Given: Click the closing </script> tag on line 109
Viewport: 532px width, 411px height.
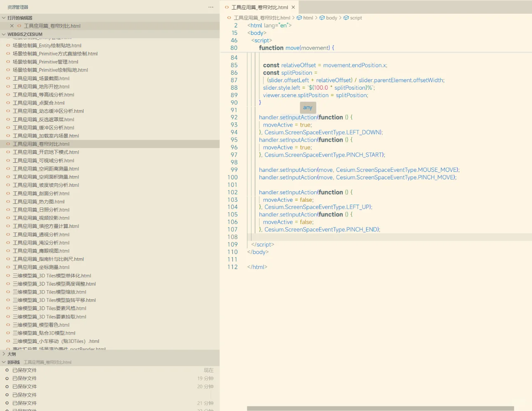Looking at the screenshot, I should (263, 245).
